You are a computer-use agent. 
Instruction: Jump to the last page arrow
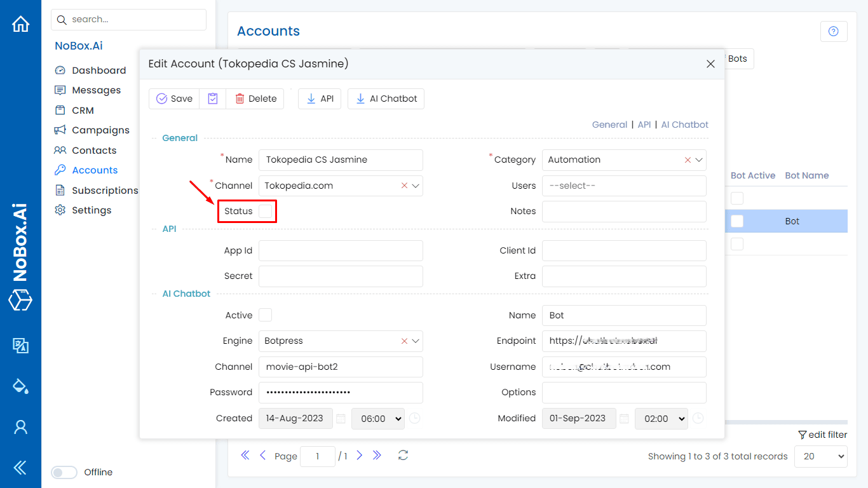[377, 456]
